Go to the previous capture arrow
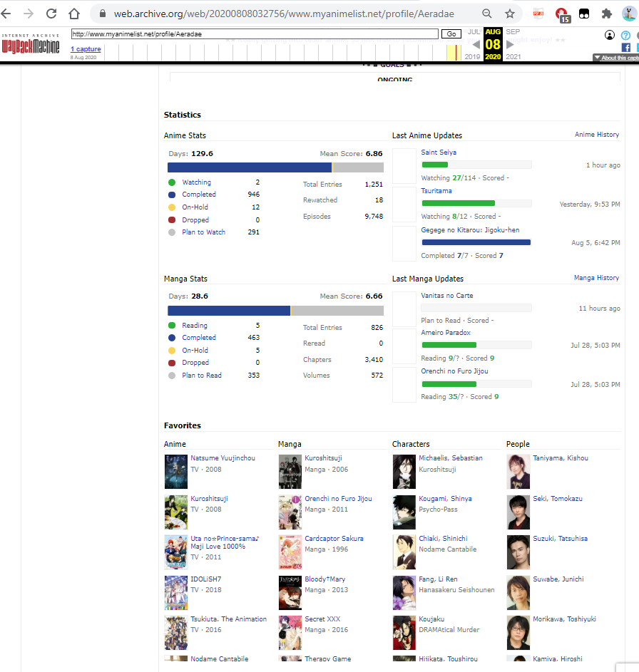Viewport: 639px width, 672px height. tap(476, 45)
